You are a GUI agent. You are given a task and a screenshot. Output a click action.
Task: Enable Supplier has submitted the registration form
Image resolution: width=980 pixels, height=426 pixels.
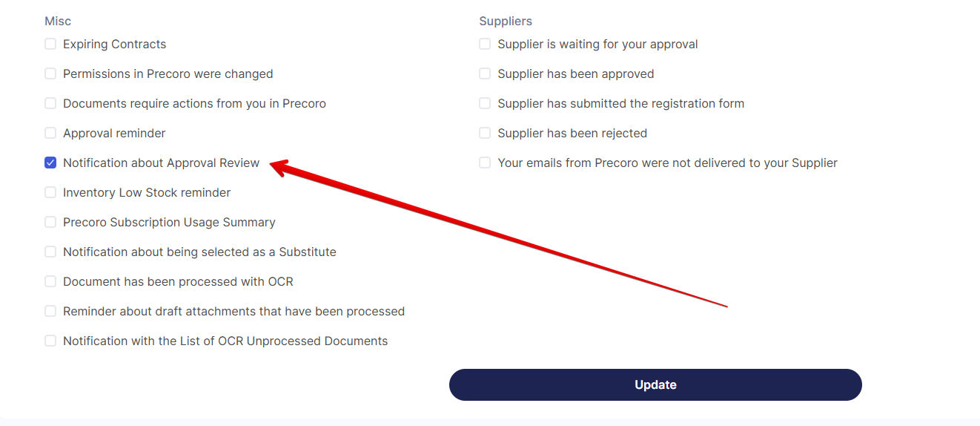[x=485, y=104]
